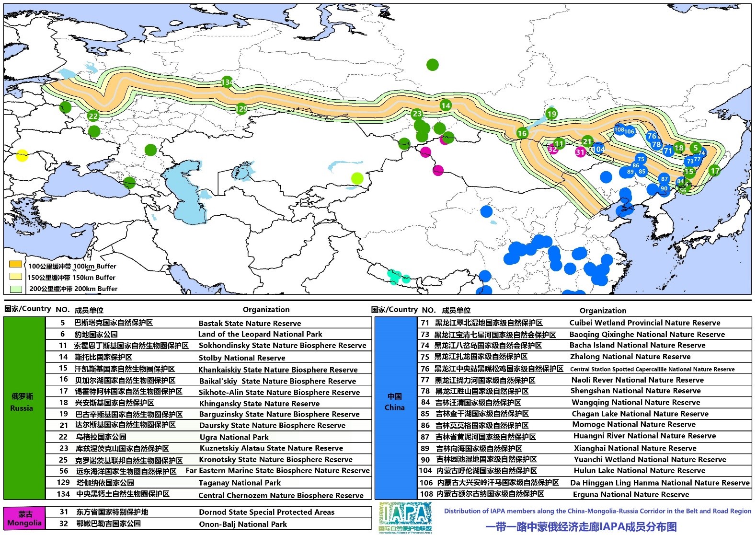Select the 200km Buffer green legend swatch
This screenshot has height=535, width=756.
[16, 289]
